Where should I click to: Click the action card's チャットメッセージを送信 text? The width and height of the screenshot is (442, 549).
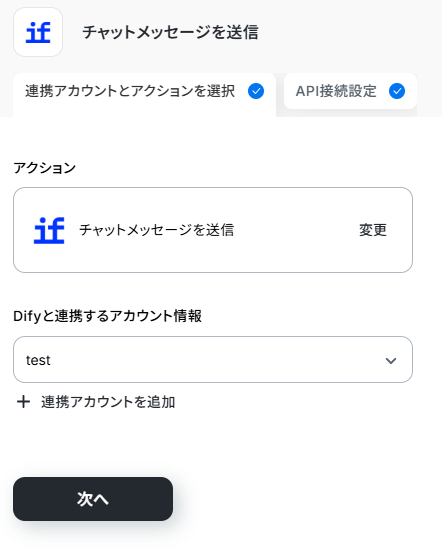[x=157, y=230]
